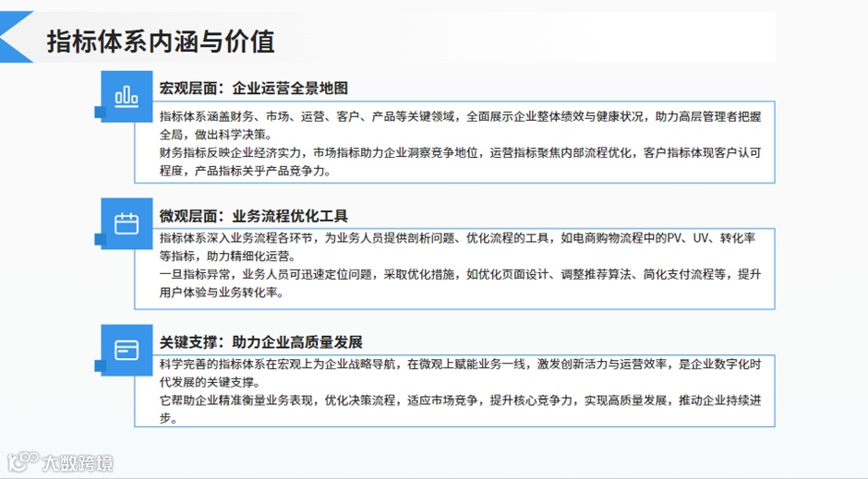The width and height of the screenshot is (868, 479).
Task: Click the heading 宏观层面：企业运营全景地图
Action: [254, 89]
